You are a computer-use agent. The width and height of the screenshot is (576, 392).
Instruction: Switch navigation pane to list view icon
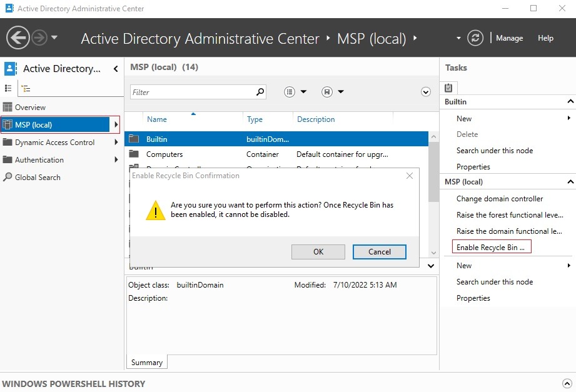(8, 88)
